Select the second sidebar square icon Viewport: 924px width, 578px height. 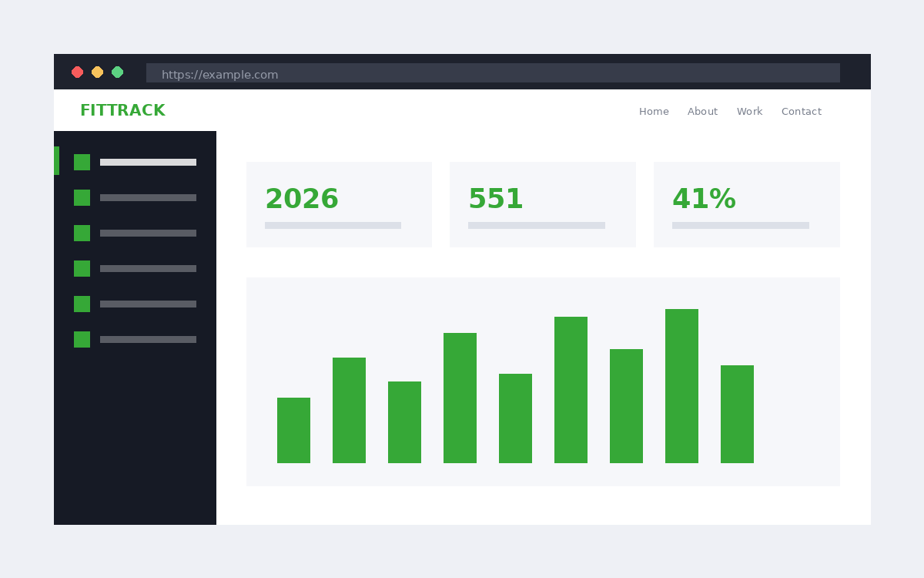(x=82, y=197)
